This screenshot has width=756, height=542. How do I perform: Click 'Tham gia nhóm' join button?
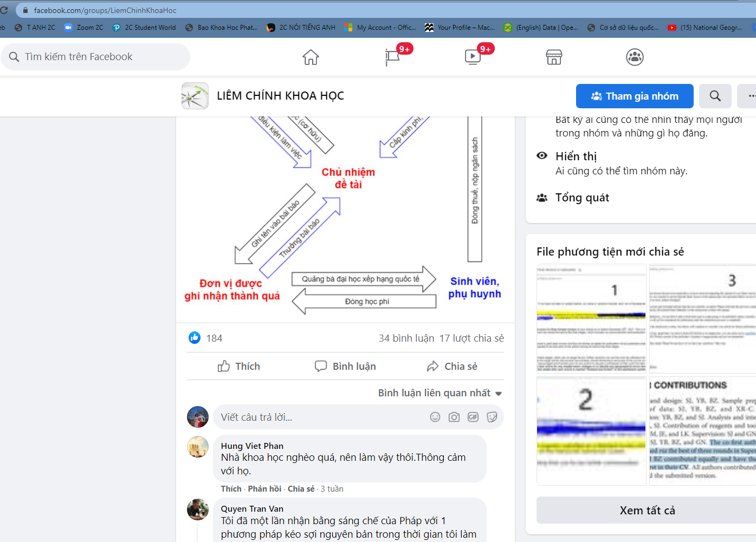635,96
